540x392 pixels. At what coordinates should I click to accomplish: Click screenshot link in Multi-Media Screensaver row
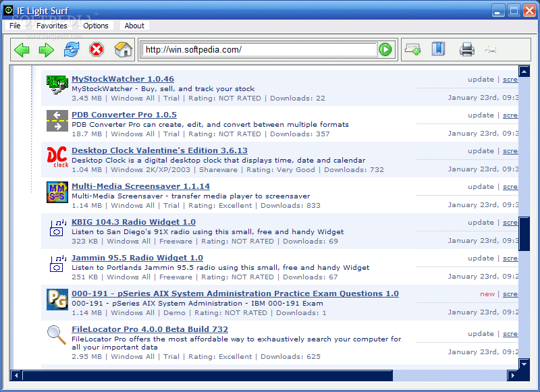click(510, 187)
